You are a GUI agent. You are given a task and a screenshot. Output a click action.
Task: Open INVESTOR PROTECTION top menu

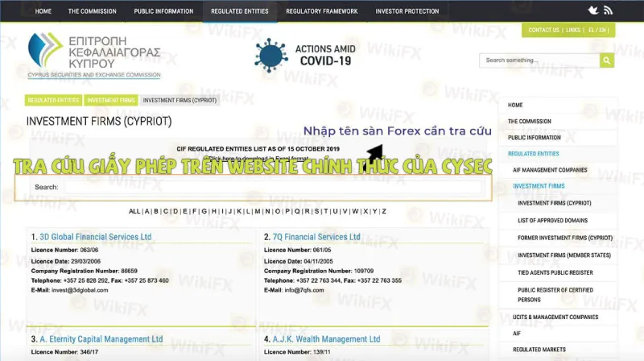point(407,11)
